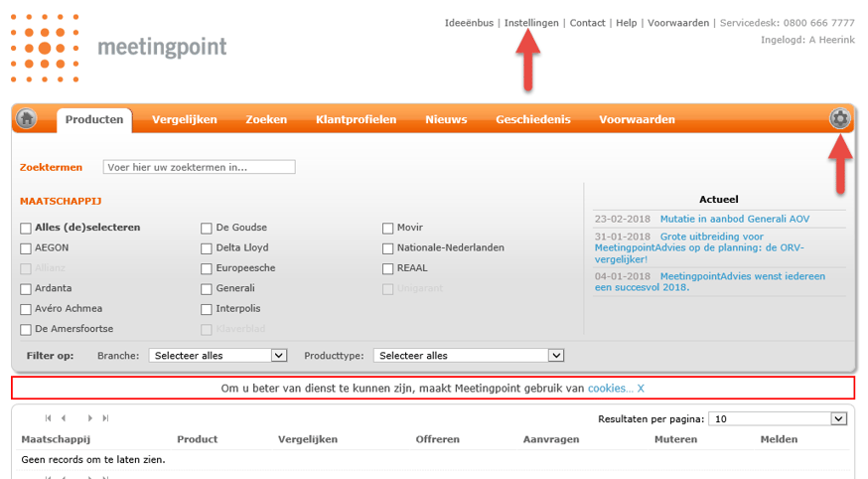Open the Help link

coord(626,23)
